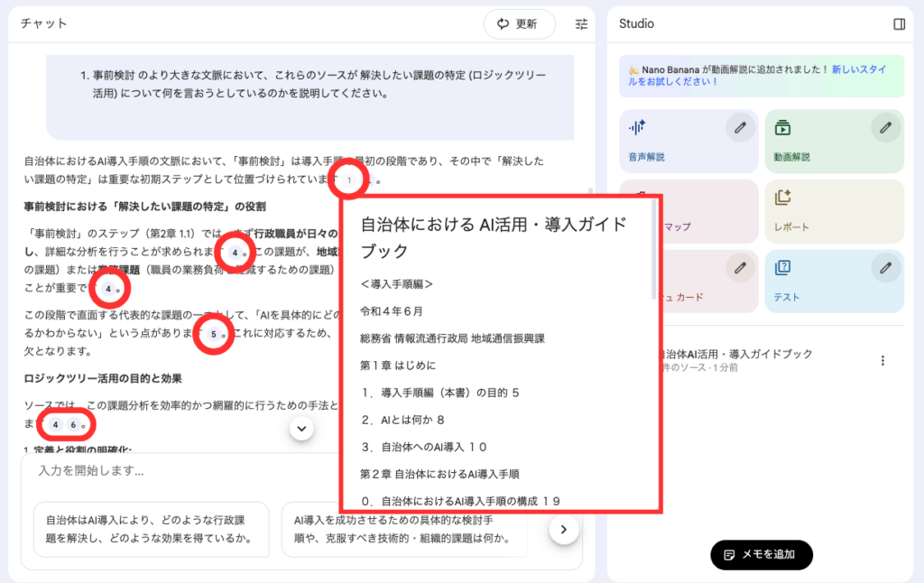This screenshot has width=924, height=583.
Task: Click the pencil icon on テスト card
Action: (x=885, y=268)
